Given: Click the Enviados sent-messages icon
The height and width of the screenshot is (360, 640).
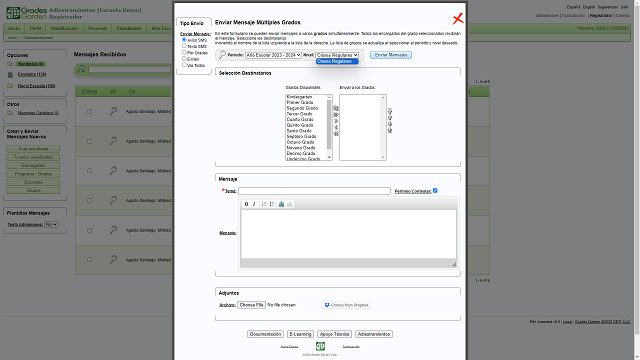Looking at the screenshot, I should tap(10, 75).
